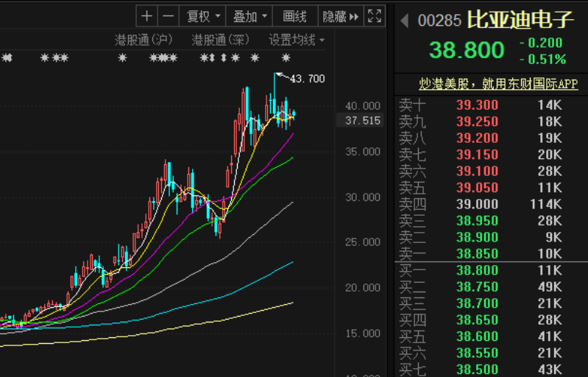Select stock name 比亚迪电子

(520, 20)
